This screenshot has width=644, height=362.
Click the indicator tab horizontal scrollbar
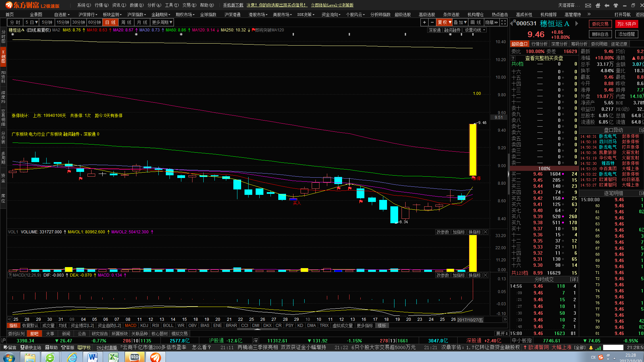click(x=257, y=329)
